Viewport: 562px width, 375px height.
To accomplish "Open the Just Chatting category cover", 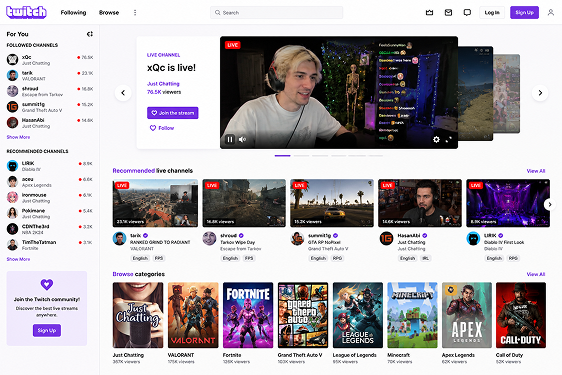I will click(x=138, y=315).
